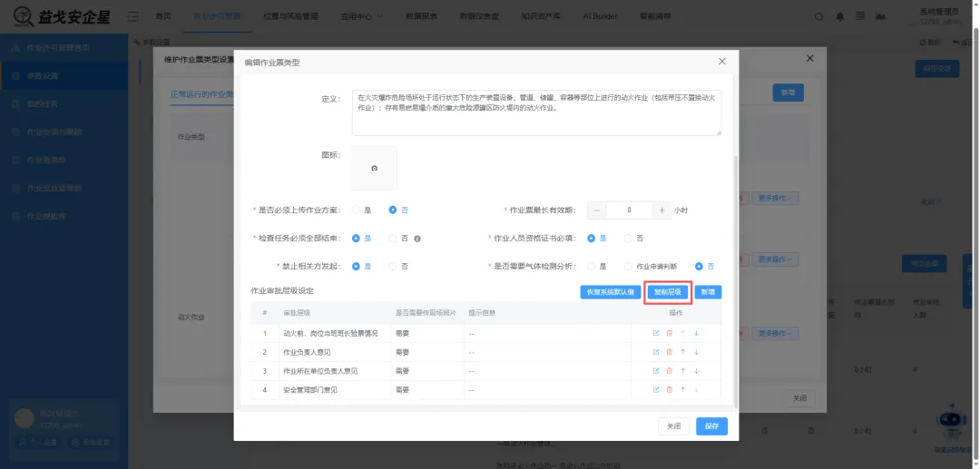980x469 pixels.
Task: Delete the 作业负责人意见 approval level
Action: (x=670, y=352)
